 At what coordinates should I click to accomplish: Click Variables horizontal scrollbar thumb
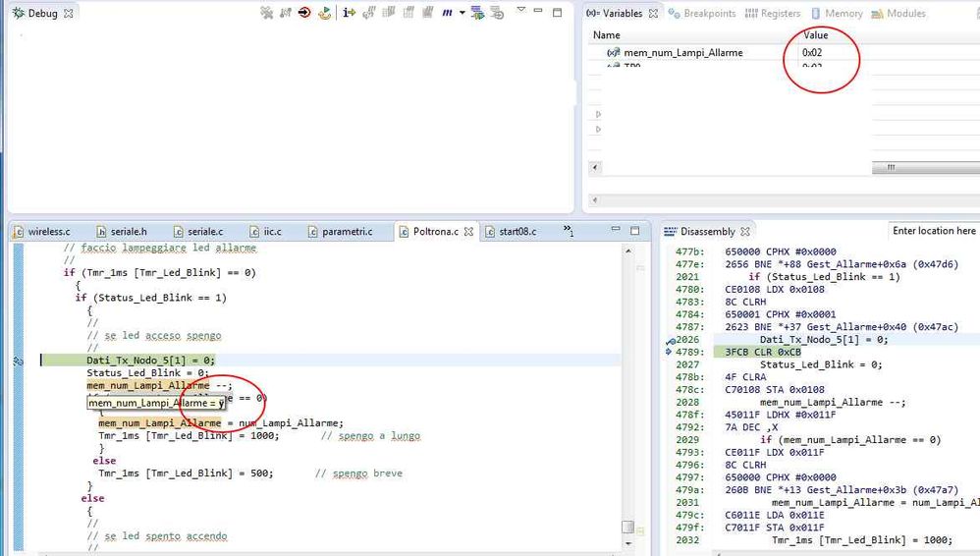pyautogui.click(x=926, y=167)
